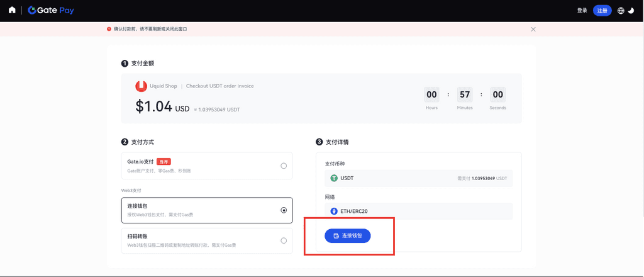Click 登录 in the top bar

click(x=582, y=11)
